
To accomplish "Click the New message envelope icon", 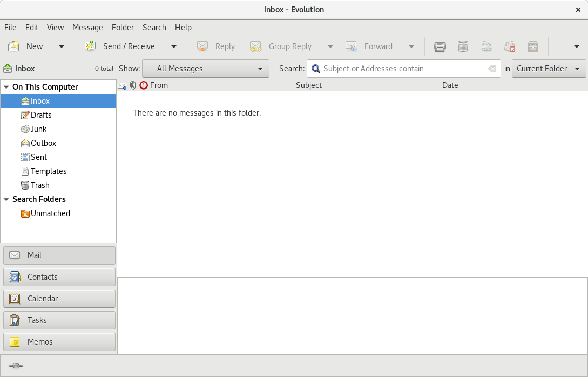I will (x=14, y=46).
